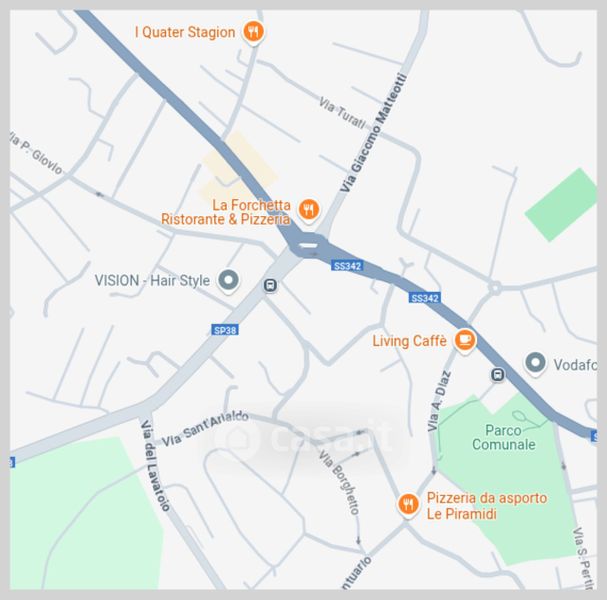Select La Forchetta restaurant marker icon
The image size is (607, 600).
(309, 210)
